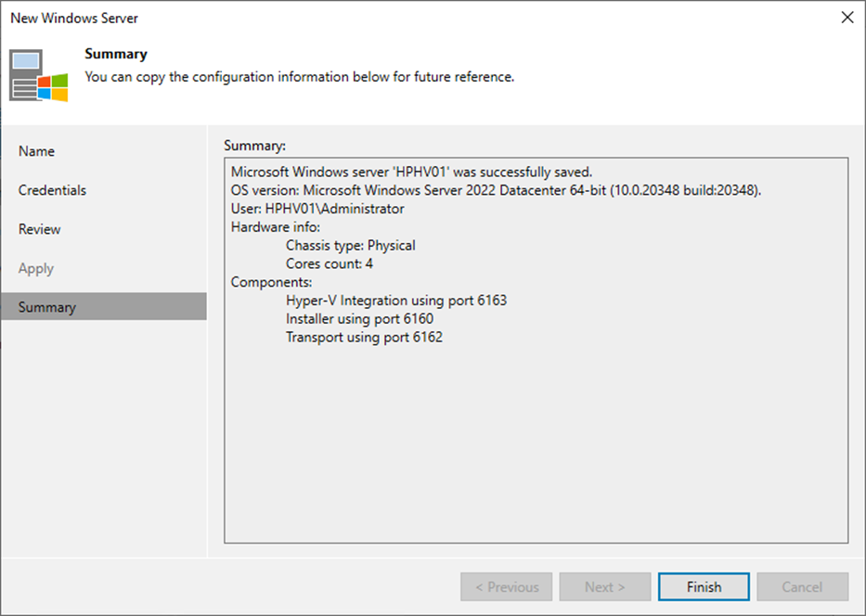Click the Chassis type: Physical text
Screen dimensions: 866x616
pos(351,246)
